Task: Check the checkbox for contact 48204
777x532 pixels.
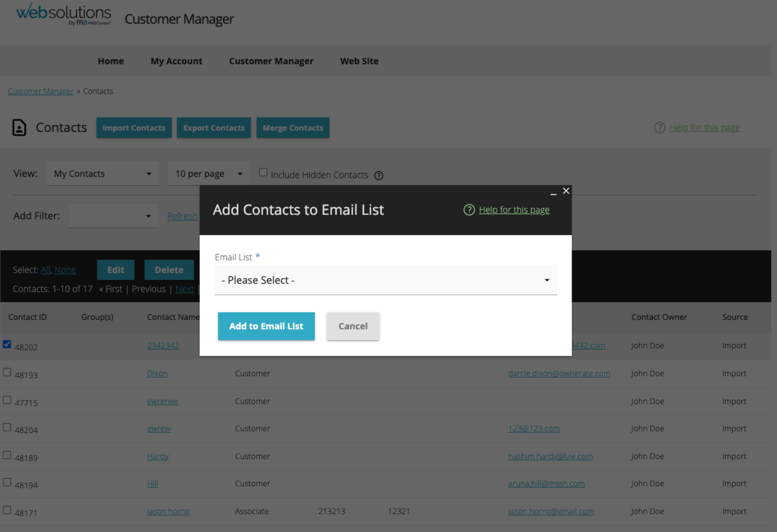Action: click(7, 427)
